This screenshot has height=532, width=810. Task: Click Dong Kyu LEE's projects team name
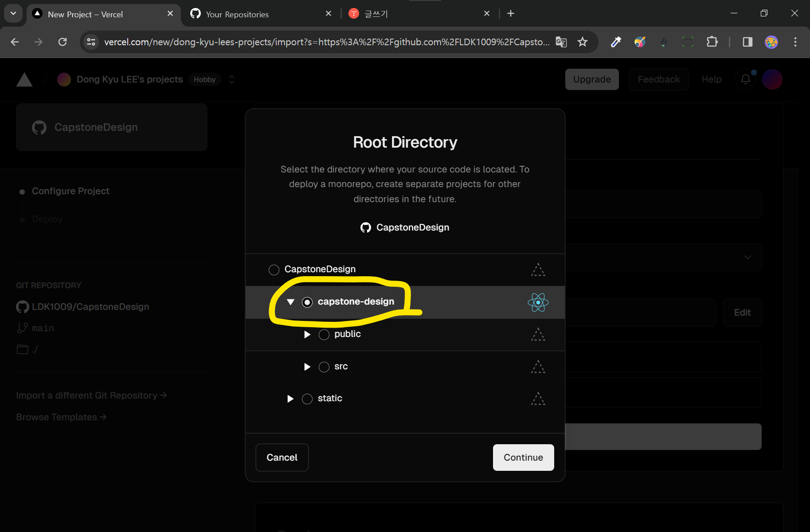tap(129, 79)
